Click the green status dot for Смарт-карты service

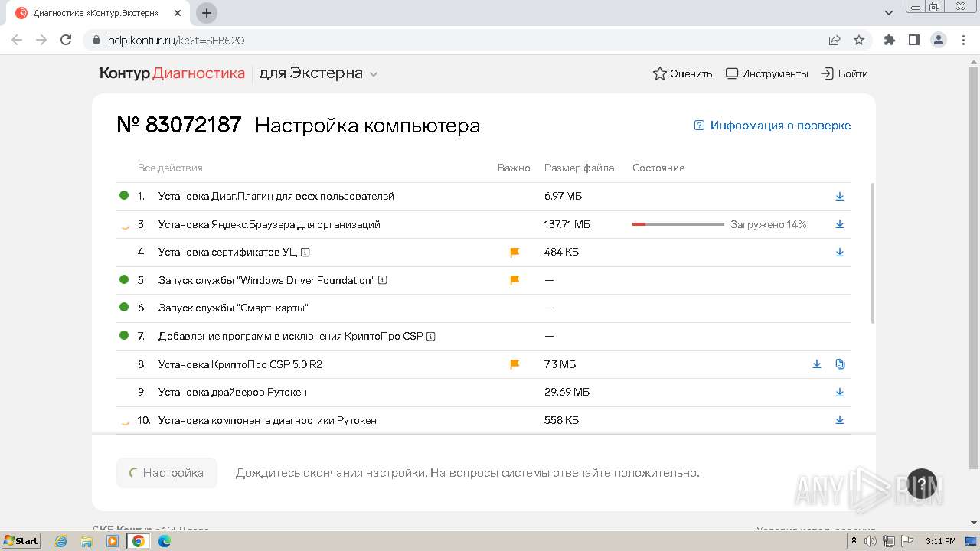[x=124, y=308]
